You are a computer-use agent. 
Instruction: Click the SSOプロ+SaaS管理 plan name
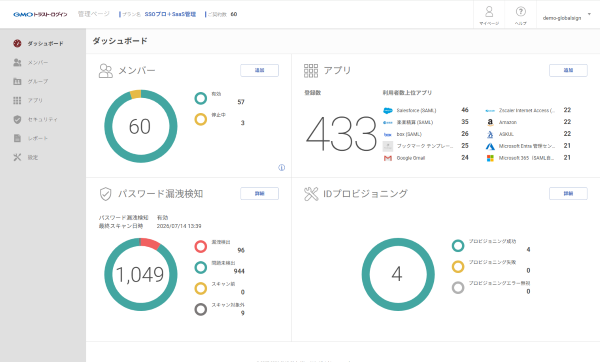[x=170, y=14]
